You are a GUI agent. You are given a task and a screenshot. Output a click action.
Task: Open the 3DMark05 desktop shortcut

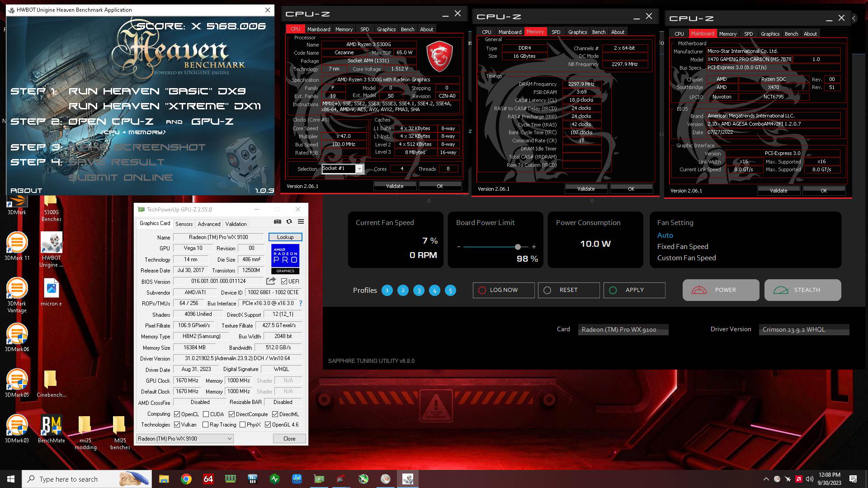tap(17, 383)
